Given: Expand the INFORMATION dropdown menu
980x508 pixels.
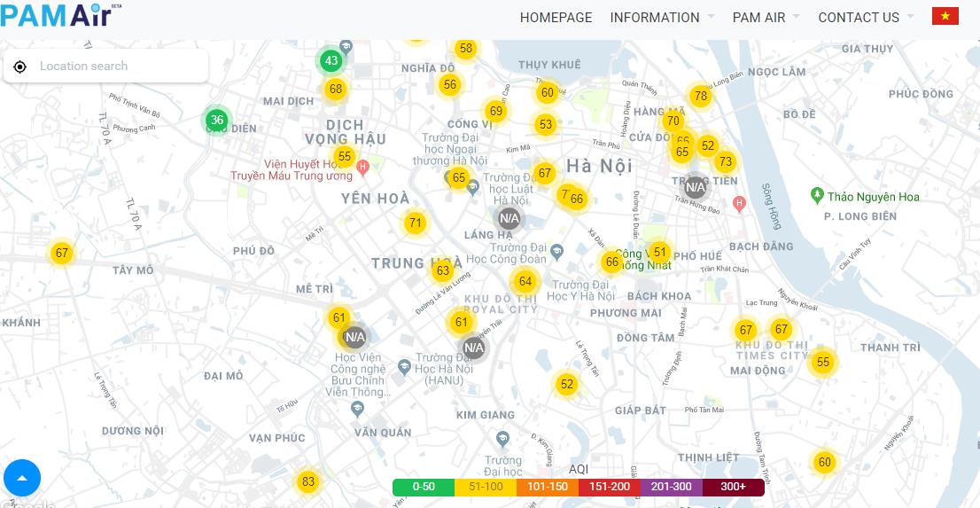Looking at the screenshot, I should pyautogui.click(x=661, y=18).
